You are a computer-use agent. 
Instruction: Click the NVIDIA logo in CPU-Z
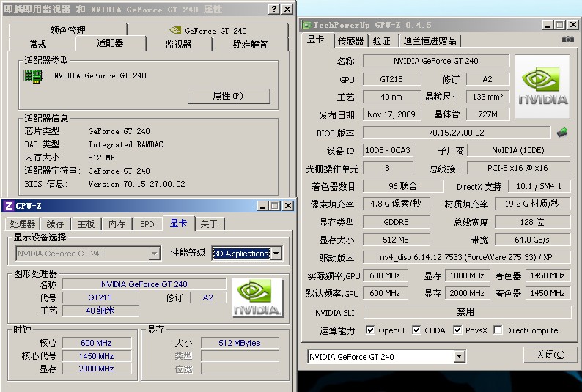(x=258, y=299)
